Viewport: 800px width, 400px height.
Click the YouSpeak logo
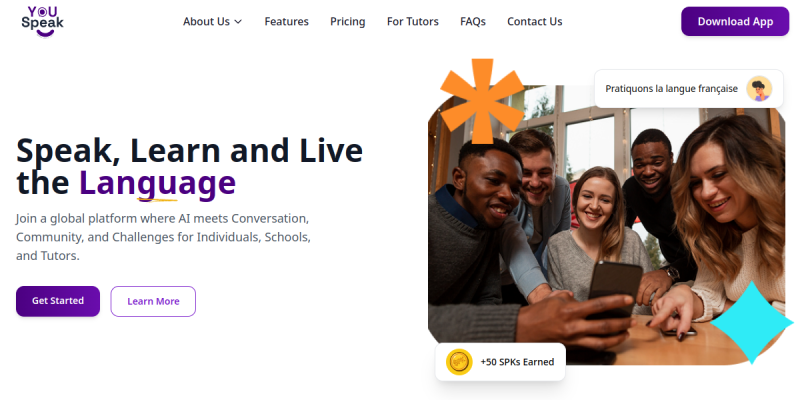click(x=41, y=21)
